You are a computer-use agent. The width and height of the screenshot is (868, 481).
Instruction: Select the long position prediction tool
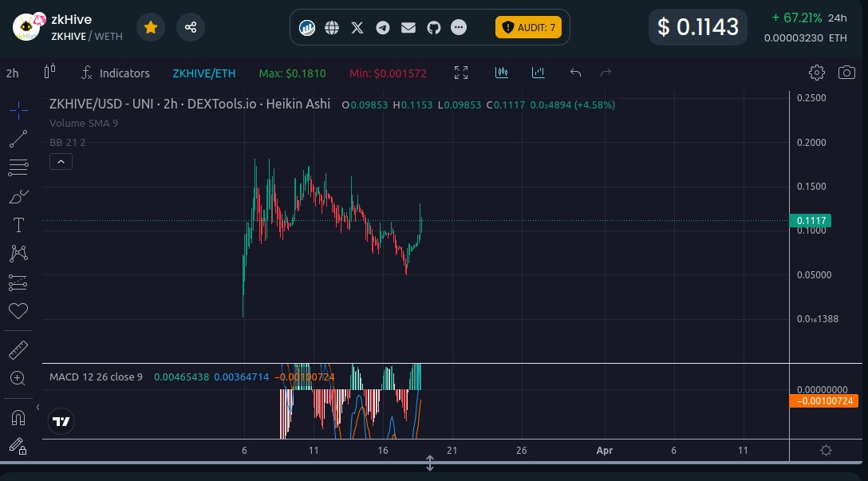point(18,282)
